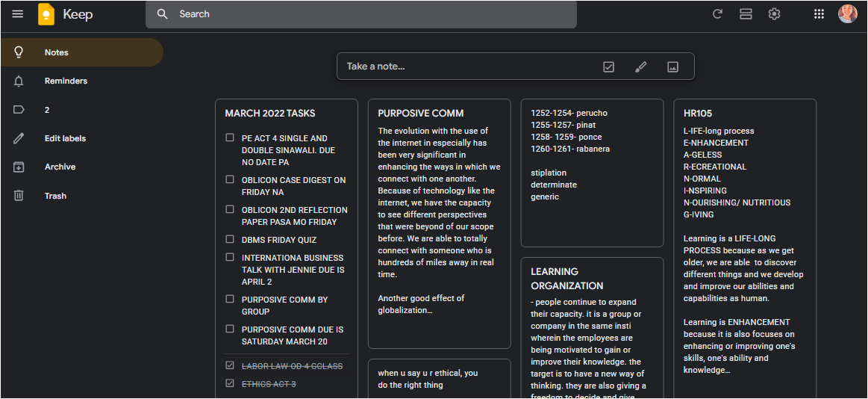The height and width of the screenshot is (399, 868).
Task: Open the MARCH 2022 TASKS note title
Action: point(270,114)
